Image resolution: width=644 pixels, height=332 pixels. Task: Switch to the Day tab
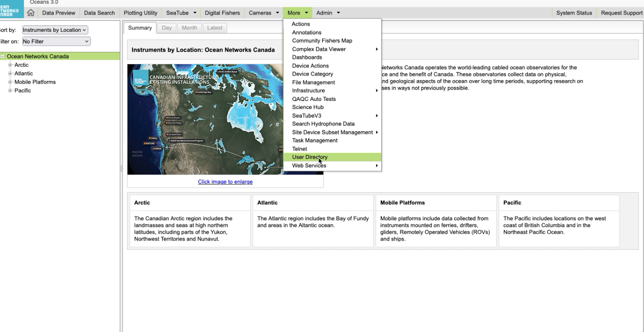pyautogui.click(x=167, y=28)
